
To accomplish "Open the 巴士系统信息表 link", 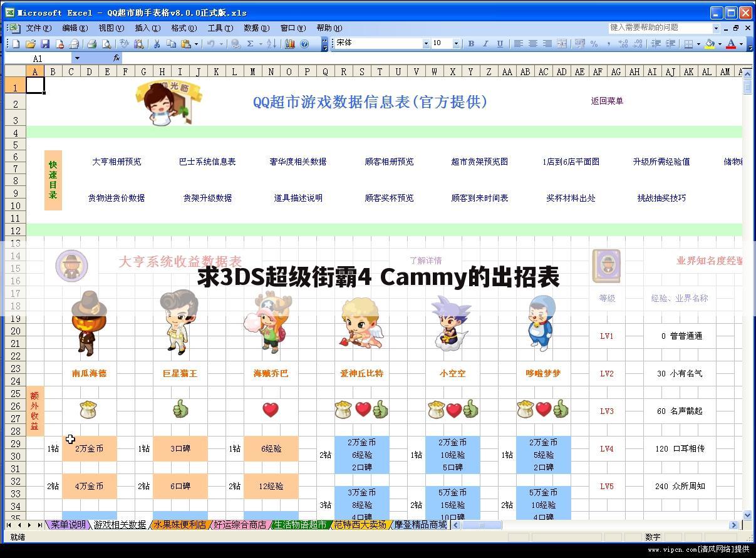I will tap(207, 162).
